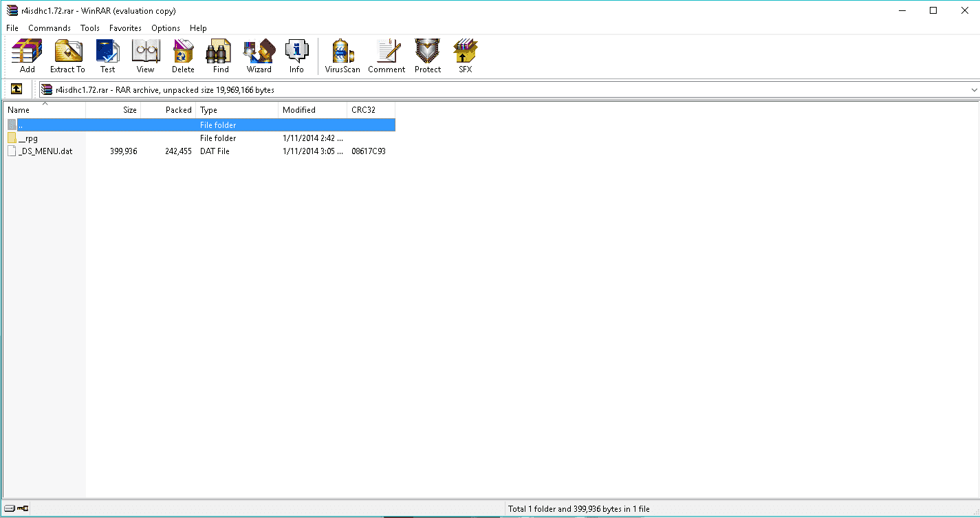This screenshot has height=518, width=980.
Task: Select the __rpg folder name
Action: click(28, 138)
